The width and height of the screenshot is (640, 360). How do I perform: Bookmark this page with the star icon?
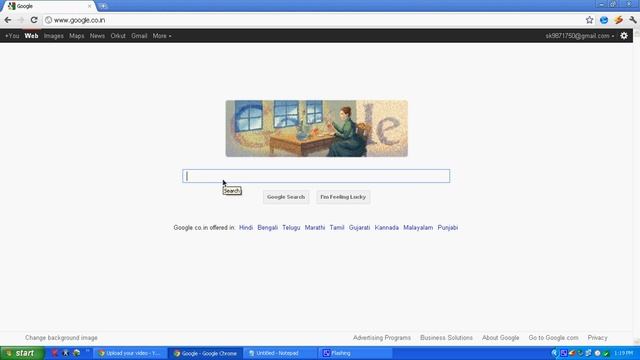[589, 20]
